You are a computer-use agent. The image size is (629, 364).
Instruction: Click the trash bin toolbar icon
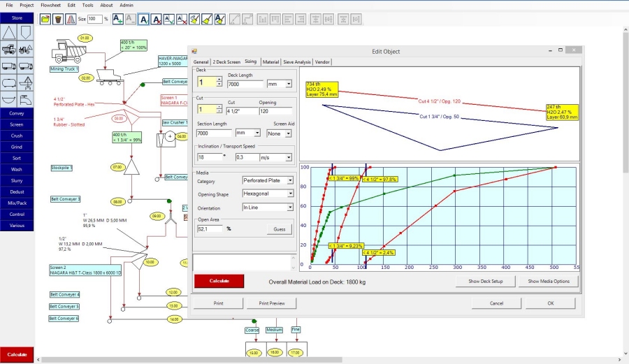[x=59, y=19]
